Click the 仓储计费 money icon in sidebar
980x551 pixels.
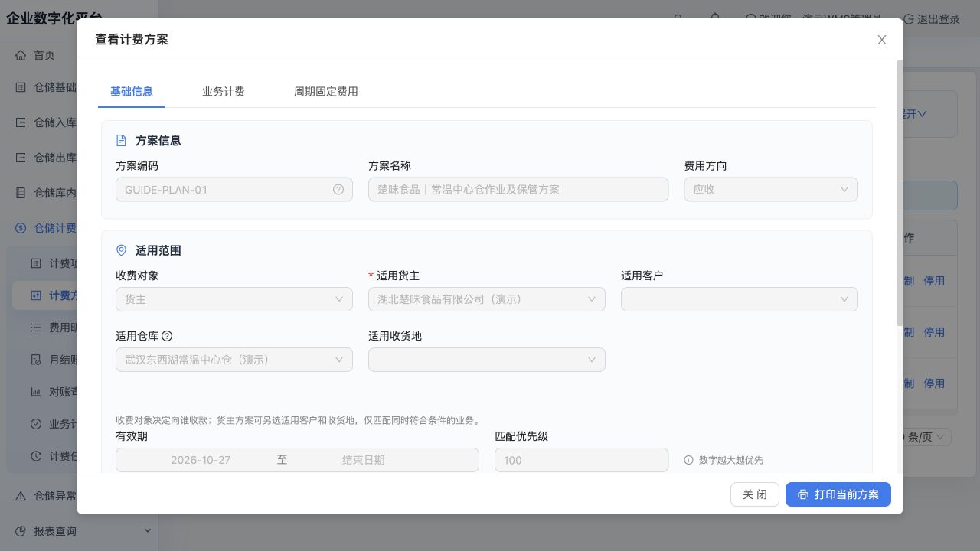(21, 228)
